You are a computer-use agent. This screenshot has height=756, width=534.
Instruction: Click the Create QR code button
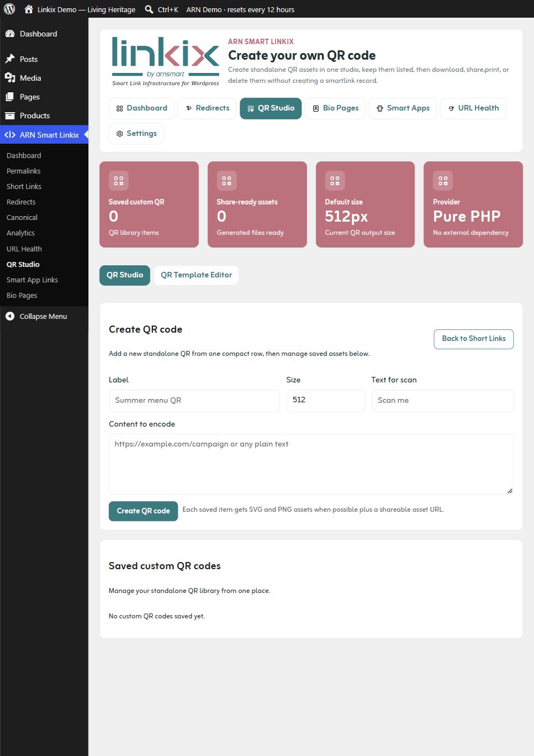[143, 511]
